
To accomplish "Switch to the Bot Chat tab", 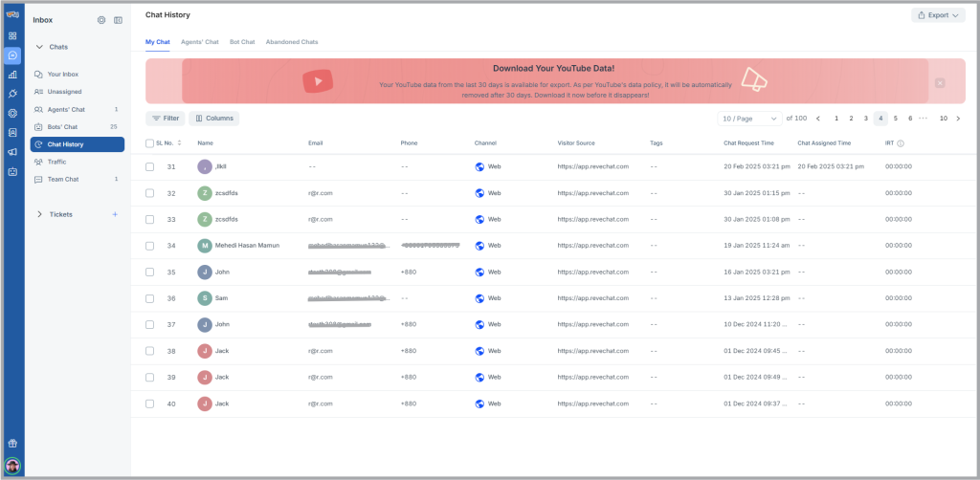I will [x=242, y=42].
